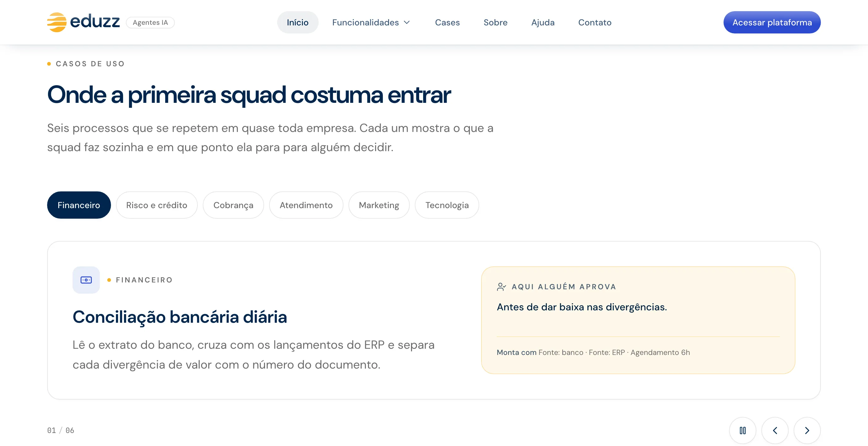Expand the Funcionalidades dropdown
The height and width of the screenshot is (446, 868).
coord(371,22)
